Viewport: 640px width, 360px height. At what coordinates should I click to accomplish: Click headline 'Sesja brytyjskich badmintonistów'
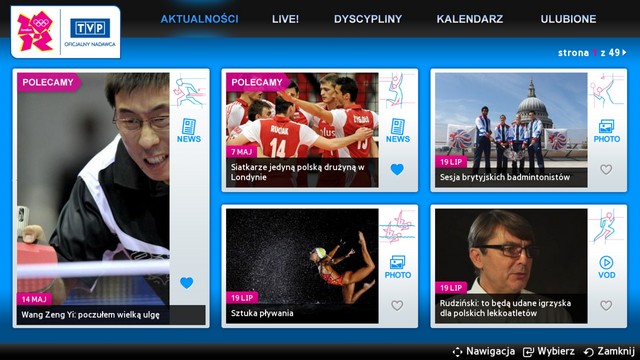point(505,177)
